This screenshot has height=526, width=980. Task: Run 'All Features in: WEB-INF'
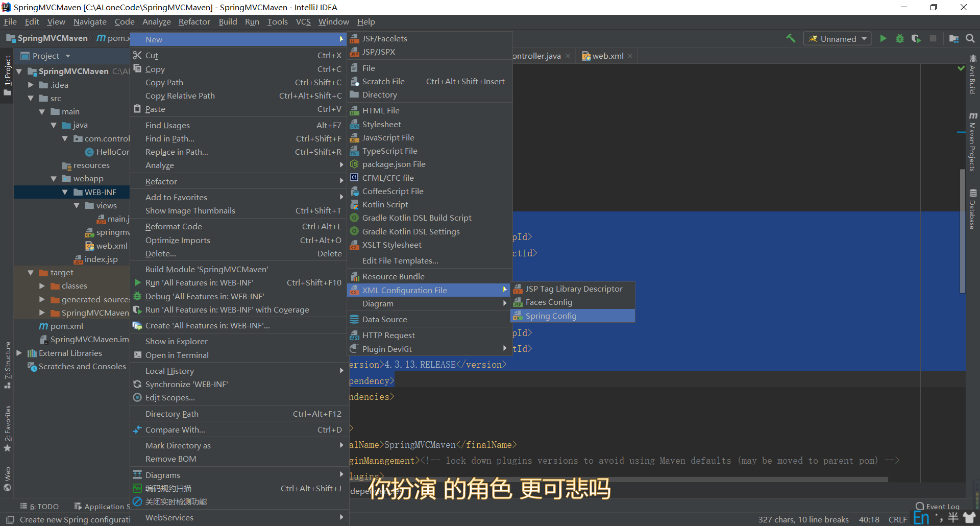point(238,282)
